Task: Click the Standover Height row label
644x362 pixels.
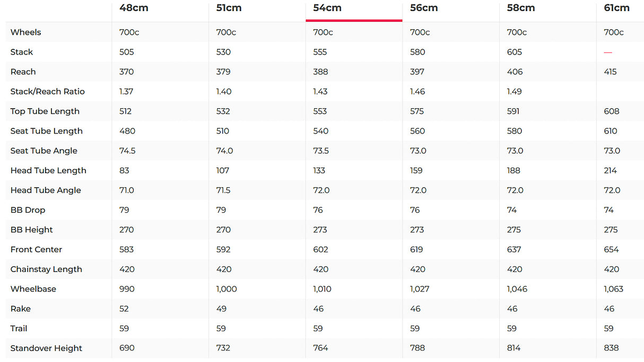Action: tap(46, 348)
